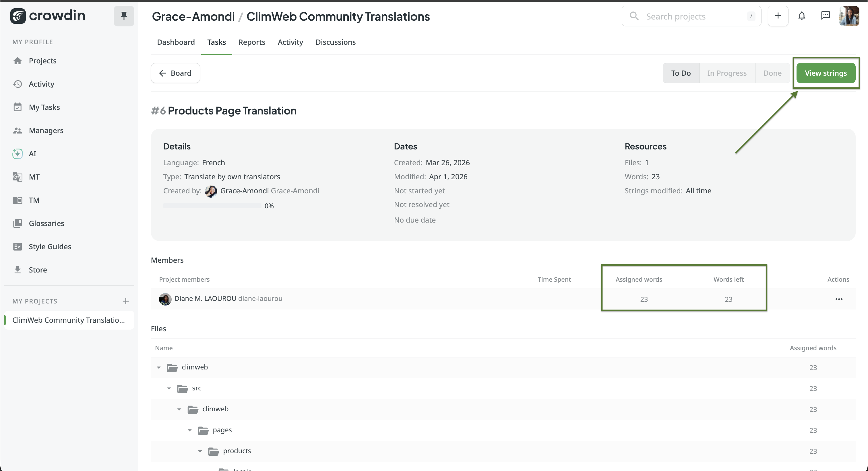This screenshot has width=868, height=471.
Task: Click the My Tasks calendar icon
Action: (x=18, y=107)
